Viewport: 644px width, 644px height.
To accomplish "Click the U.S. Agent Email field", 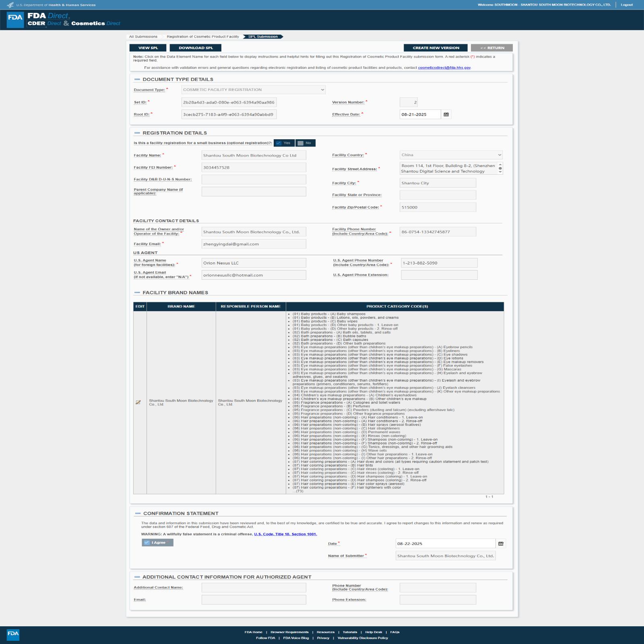I will point(254,275).
